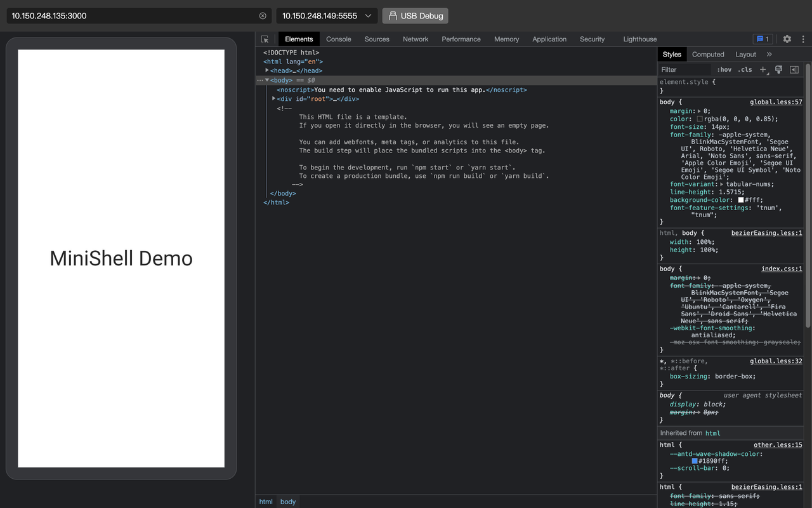The width and height of the screenshot is (812, 508).
Task: Open the Security tab
Action: (592, 39)
